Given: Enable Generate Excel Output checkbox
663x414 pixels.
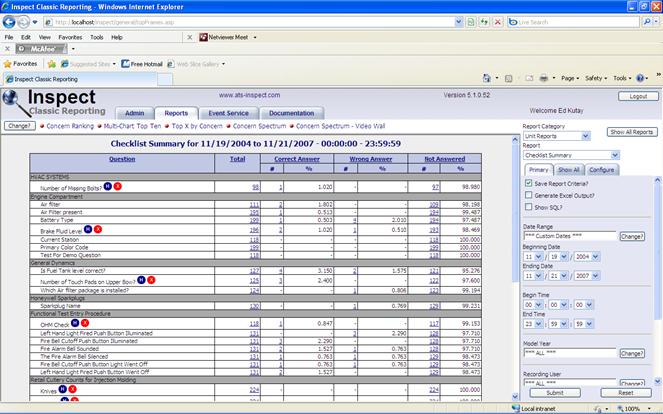Looking at the screenshot, I should [x=529, y=195].
